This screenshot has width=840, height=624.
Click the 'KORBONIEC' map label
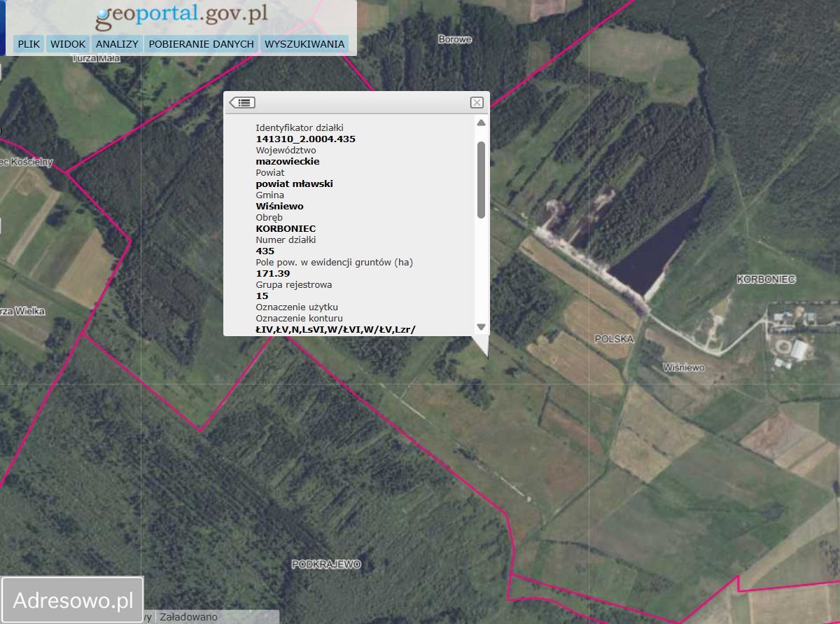coord(766,279)
